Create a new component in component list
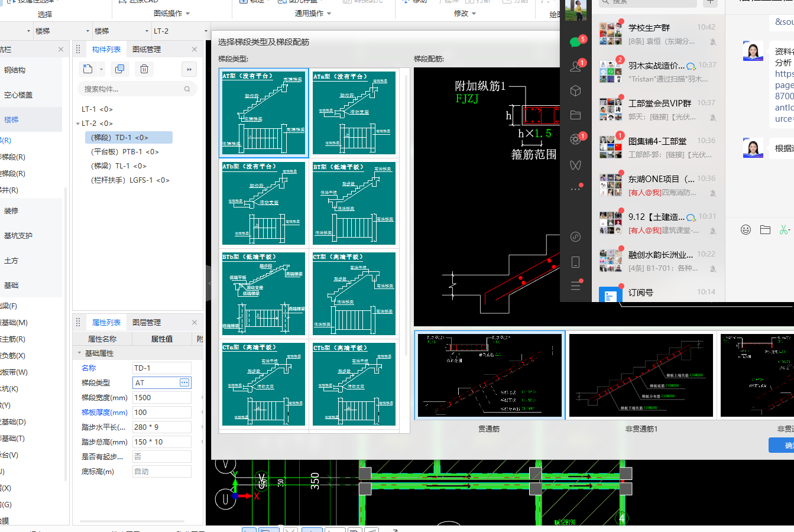Screen dimensions: 794x532 coord(87,69)
